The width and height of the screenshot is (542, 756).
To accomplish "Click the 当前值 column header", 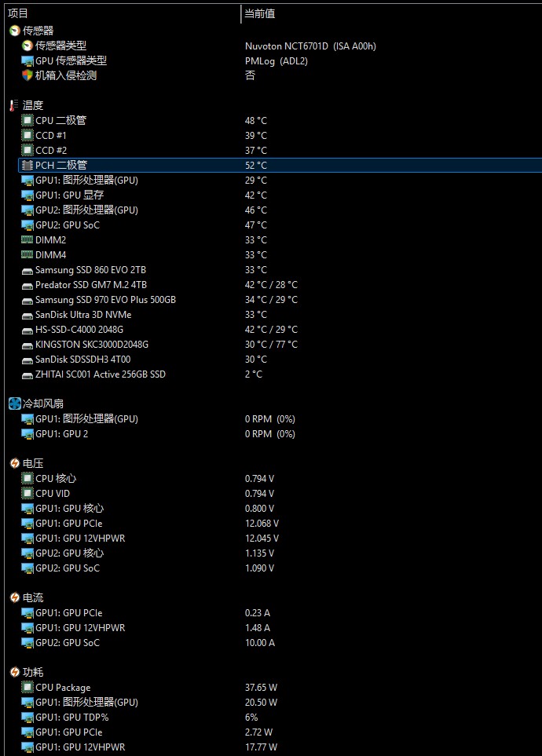I will point(260,13).
